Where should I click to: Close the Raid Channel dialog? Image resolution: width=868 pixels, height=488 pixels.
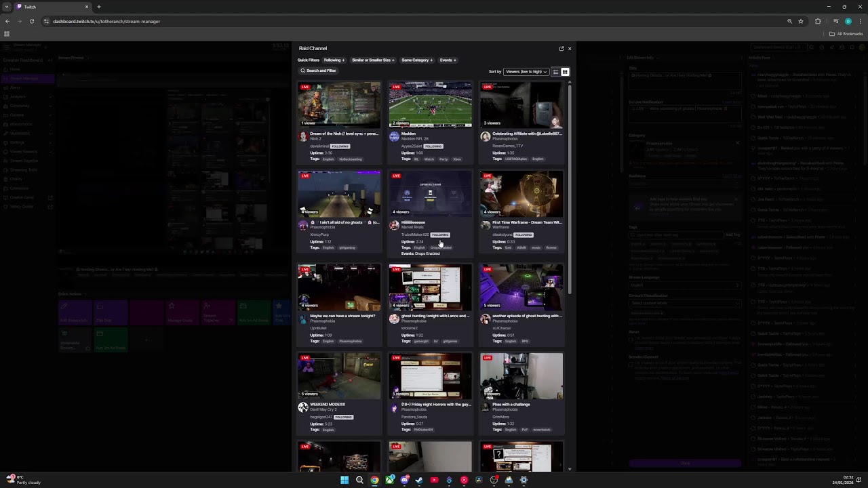570,49
